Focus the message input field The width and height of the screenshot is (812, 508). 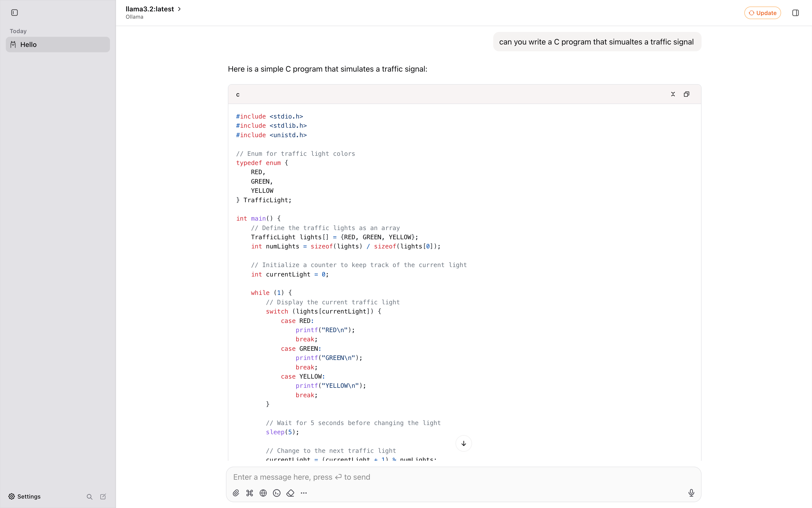463,477
